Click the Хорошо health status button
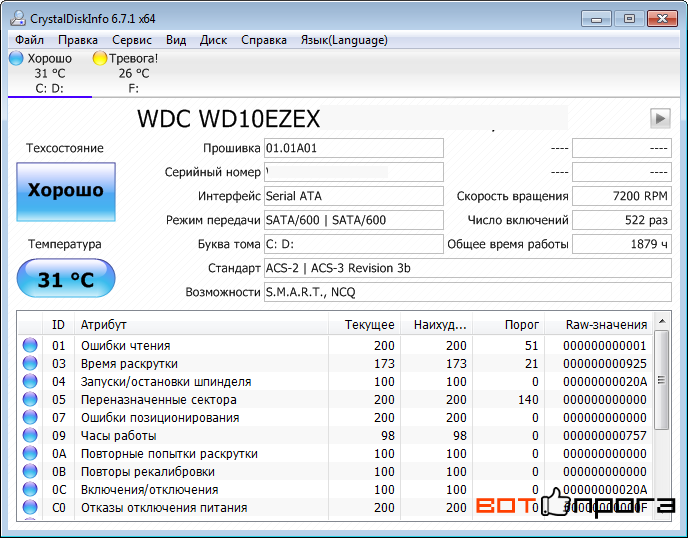This screenshot has height=538, width=688. point(66,191)
